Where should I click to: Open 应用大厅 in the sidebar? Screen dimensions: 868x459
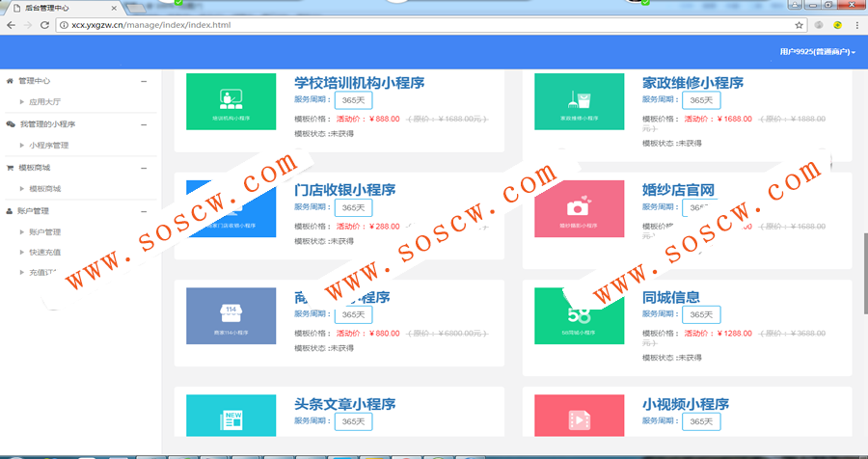[x=44, y=102]
